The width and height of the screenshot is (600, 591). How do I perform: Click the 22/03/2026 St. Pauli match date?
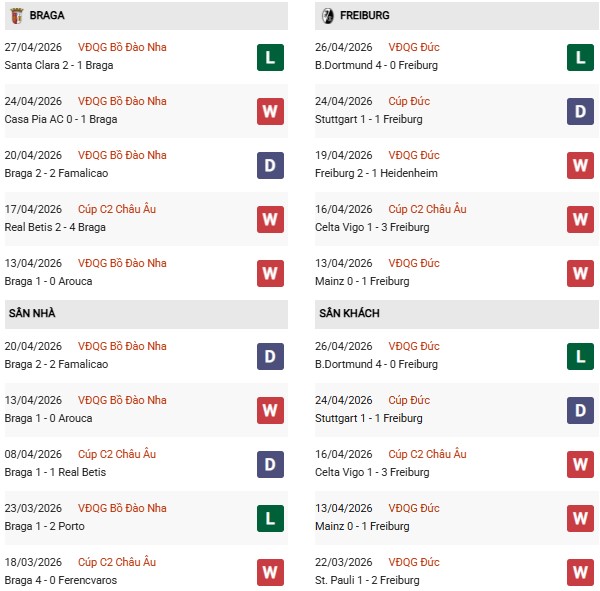345,562
